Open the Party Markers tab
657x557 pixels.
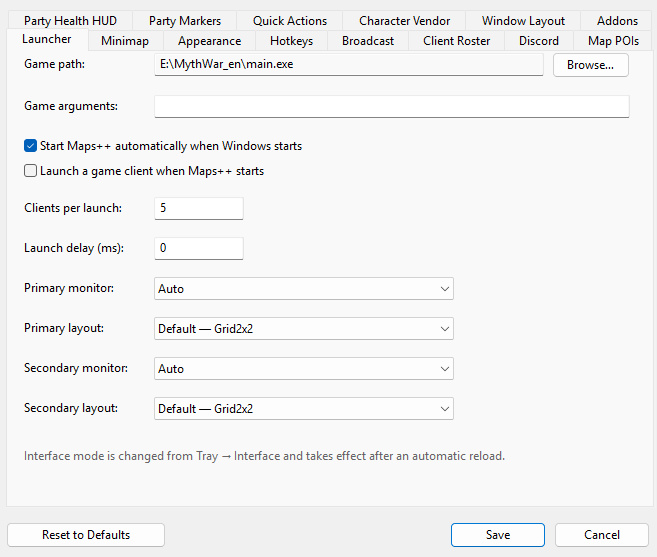pyautogui.click(x=185, y=21)
